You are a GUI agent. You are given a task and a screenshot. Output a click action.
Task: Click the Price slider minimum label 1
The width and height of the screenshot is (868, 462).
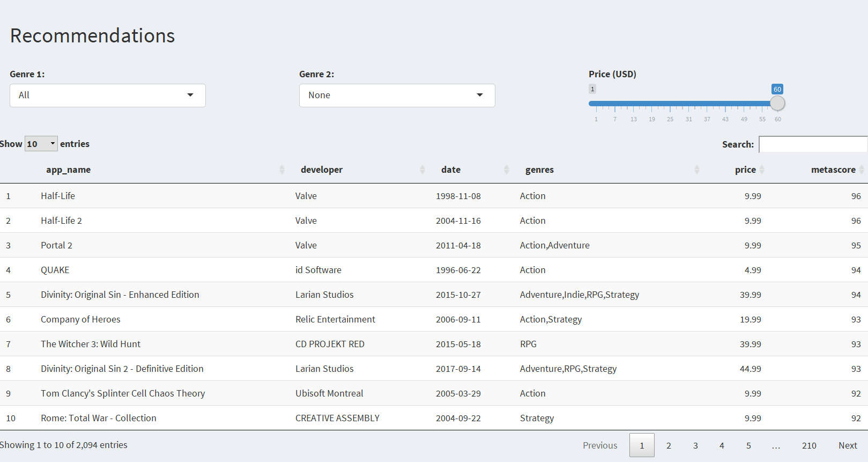[592, 89]
